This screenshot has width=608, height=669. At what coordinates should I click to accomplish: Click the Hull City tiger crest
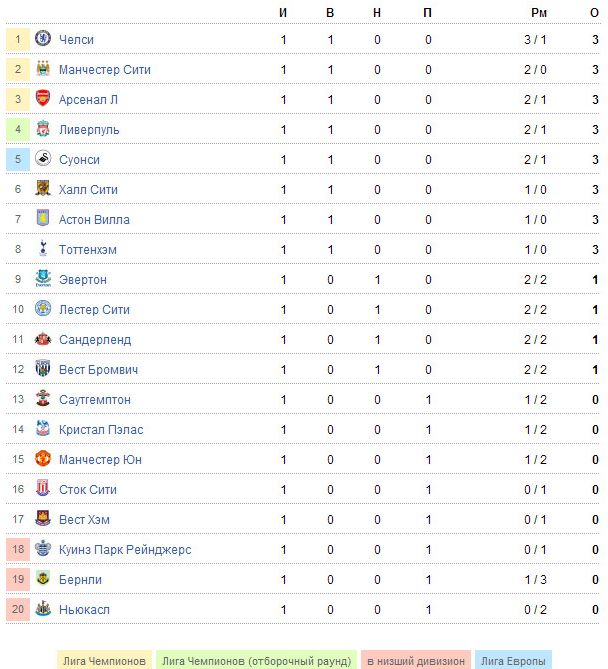[43, 188]
